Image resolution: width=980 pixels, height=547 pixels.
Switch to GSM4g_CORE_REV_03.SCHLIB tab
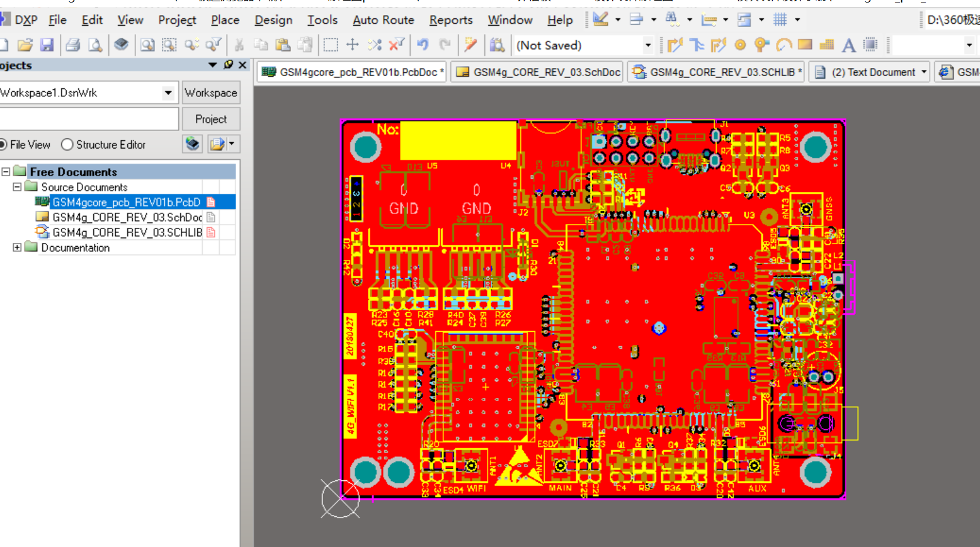pos(717,72)
